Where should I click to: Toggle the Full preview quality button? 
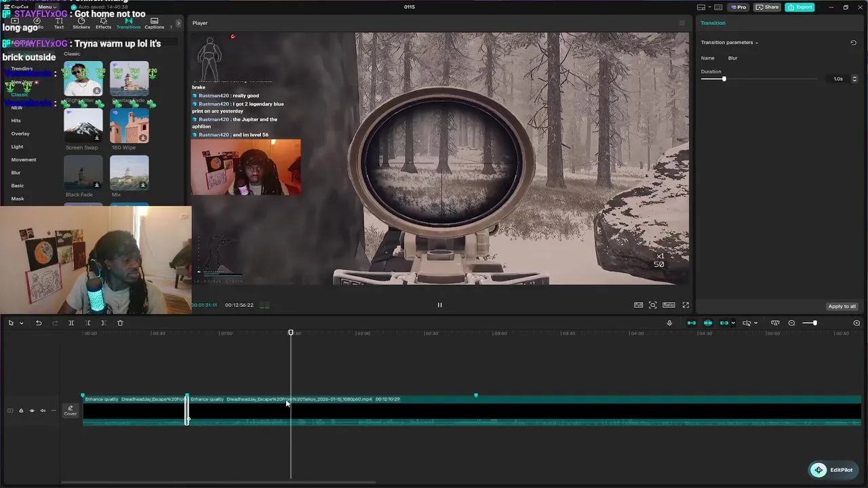[638, 305]
